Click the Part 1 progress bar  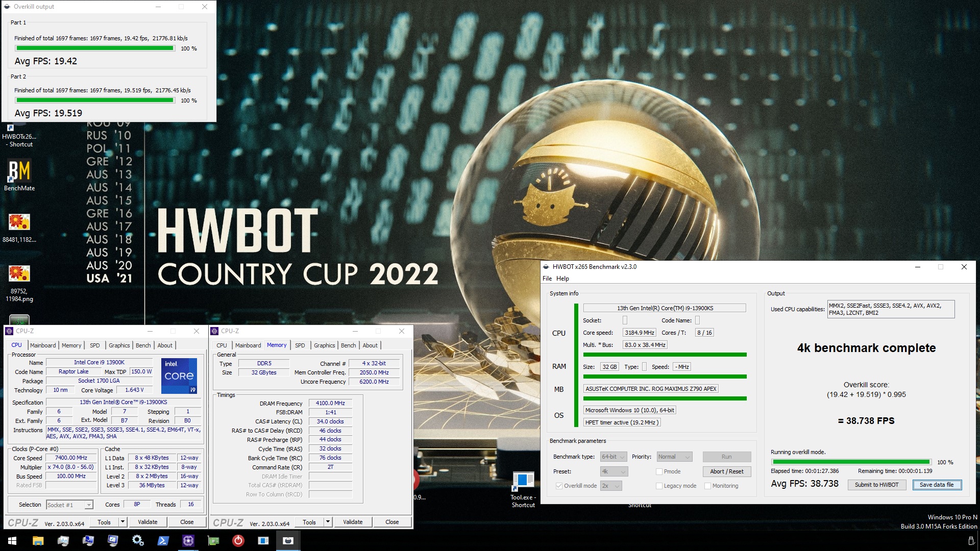(95, 48)
